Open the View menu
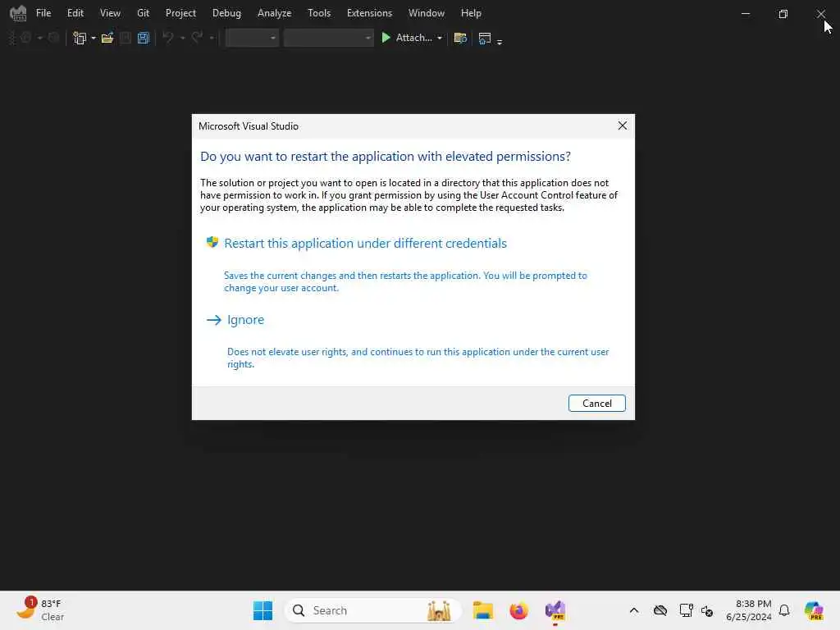Viewport: 840px width, 630px height. [110, 13]
